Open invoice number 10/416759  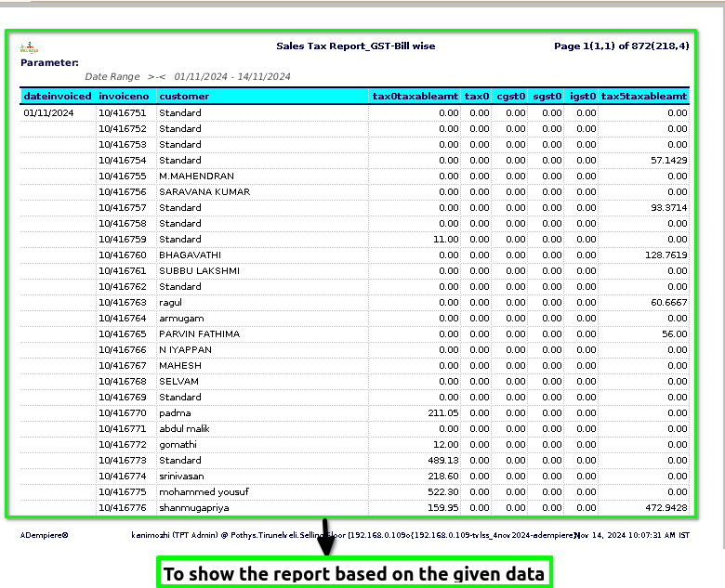(x=122, y=239)
